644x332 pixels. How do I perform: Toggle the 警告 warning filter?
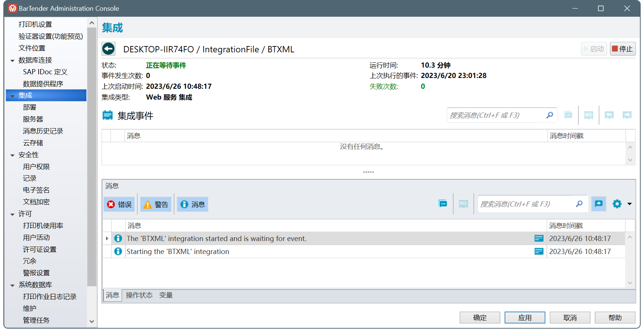(x=156, y=204)
